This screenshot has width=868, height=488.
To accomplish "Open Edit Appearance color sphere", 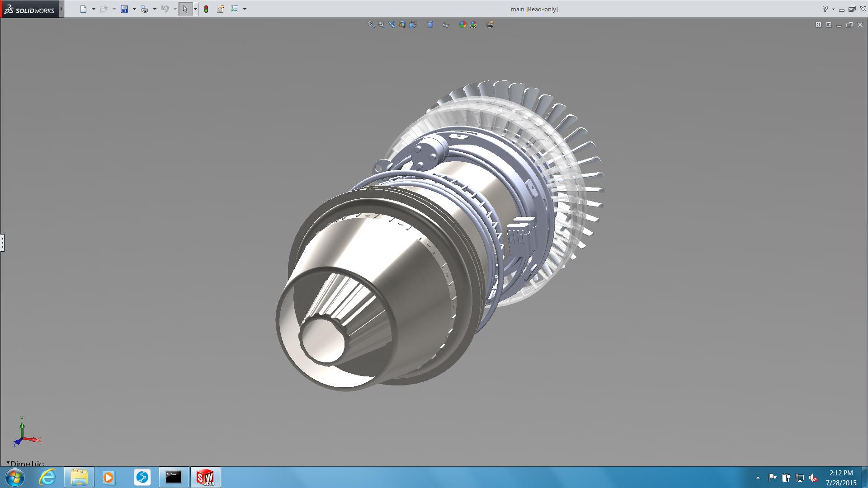I will [x=462, y=25].
